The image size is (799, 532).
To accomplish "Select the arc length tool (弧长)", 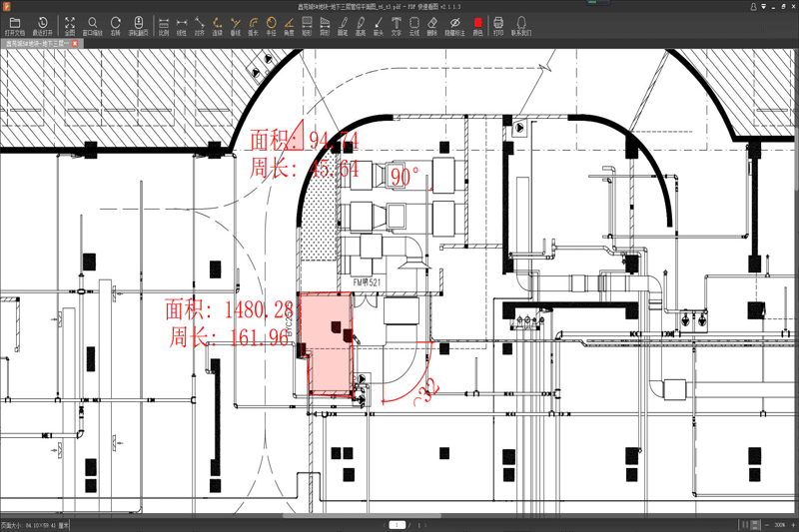I will (254, 26).
